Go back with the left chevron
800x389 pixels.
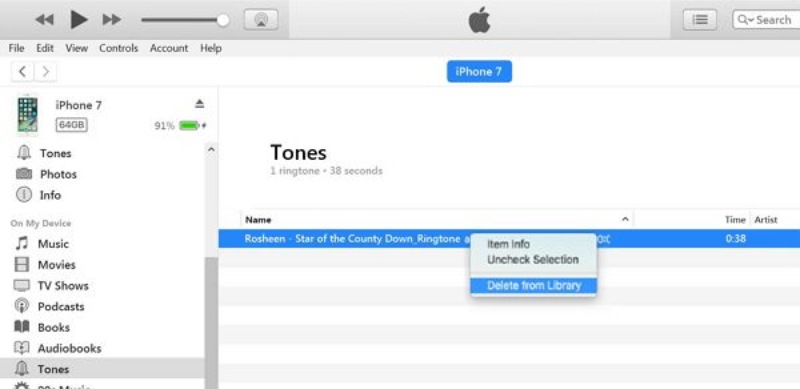22,71
